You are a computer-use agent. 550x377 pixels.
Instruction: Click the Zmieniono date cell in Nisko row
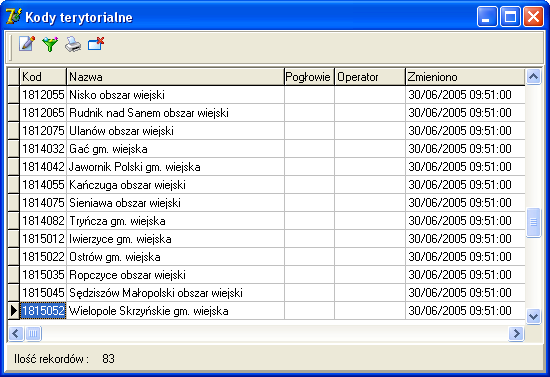point(465,95)
